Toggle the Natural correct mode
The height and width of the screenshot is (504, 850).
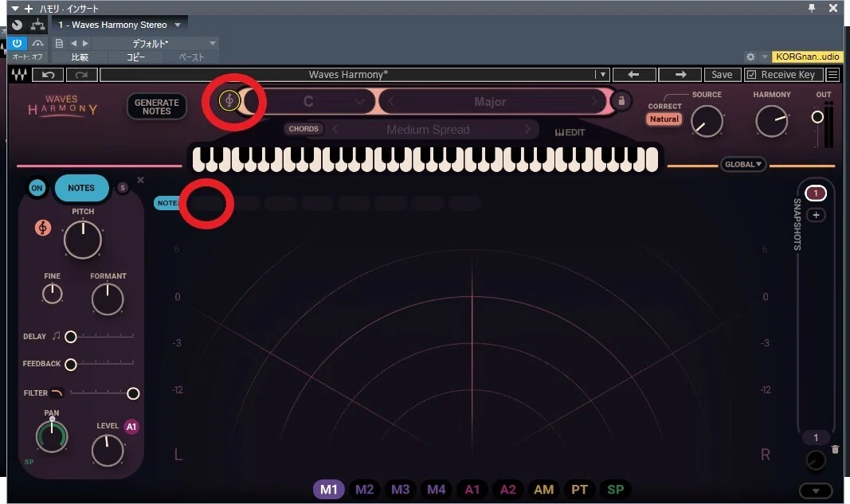(664, 119)
